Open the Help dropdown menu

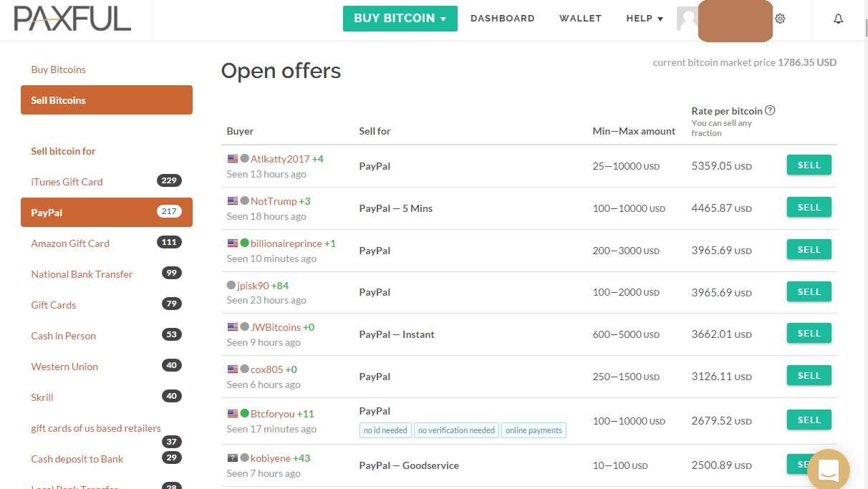(645, 19)
